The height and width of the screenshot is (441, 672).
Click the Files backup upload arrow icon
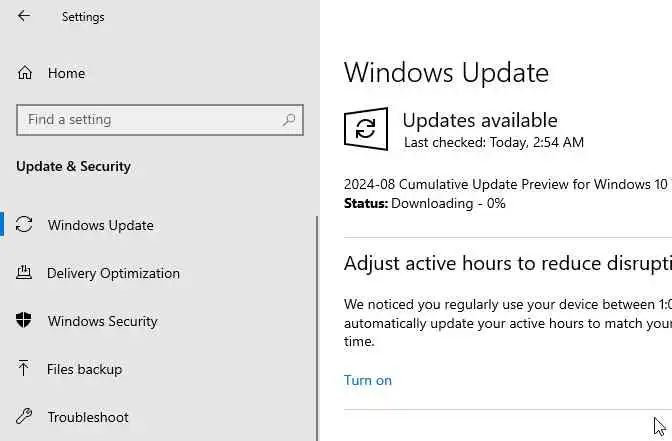(25, 369)
